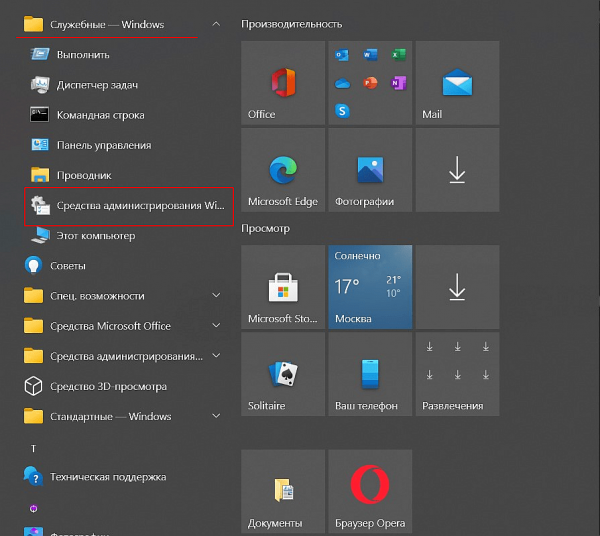600x536 pixels.
Task: Click the Skype icon in Office group tile
Action: 342,111
